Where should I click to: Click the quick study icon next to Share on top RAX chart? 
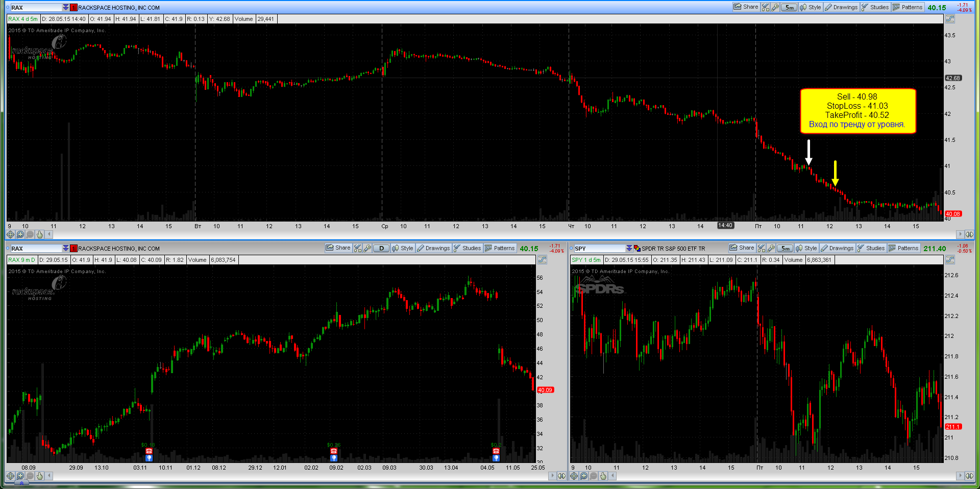tap(765, 7)
